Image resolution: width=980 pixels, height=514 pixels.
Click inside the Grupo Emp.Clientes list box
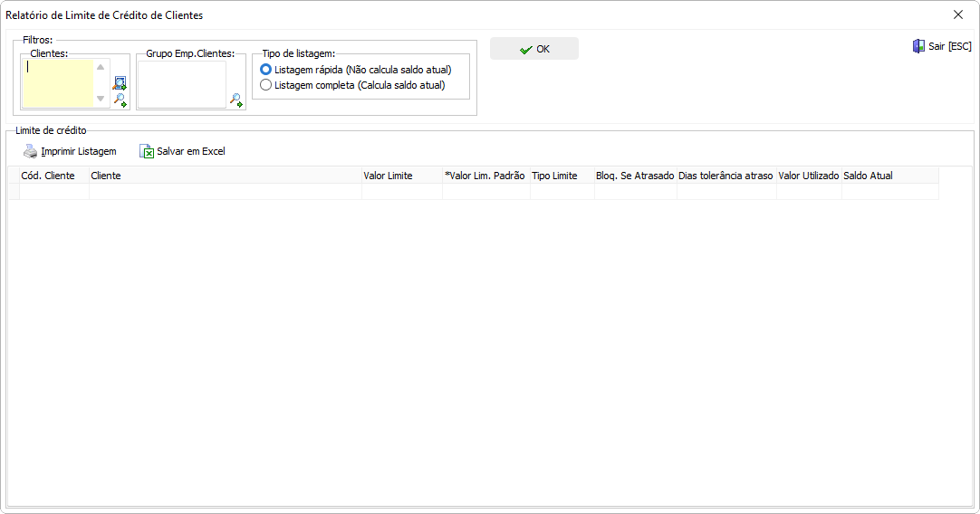(182, 84)
